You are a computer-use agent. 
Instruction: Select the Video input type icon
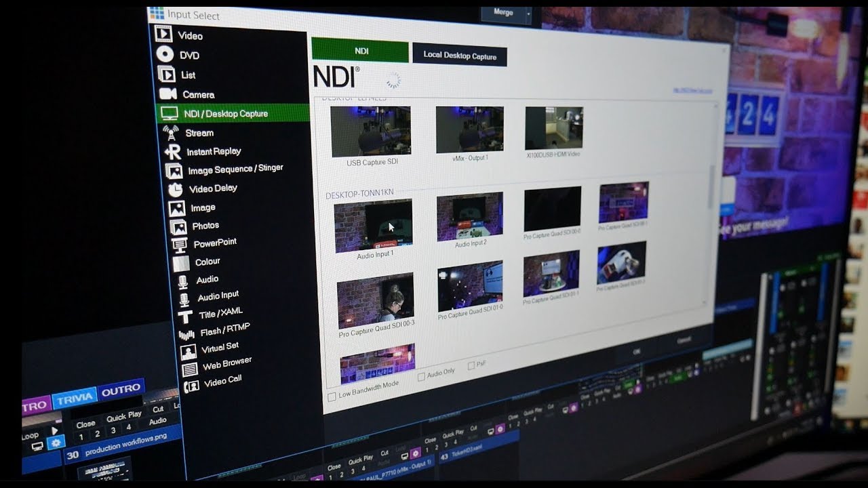tap(163, 34)
